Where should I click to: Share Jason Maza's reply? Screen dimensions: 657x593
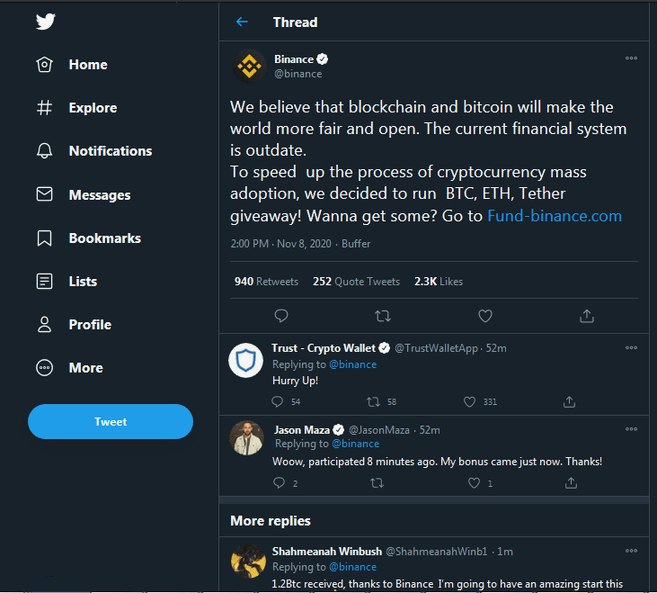coord(570,483)
